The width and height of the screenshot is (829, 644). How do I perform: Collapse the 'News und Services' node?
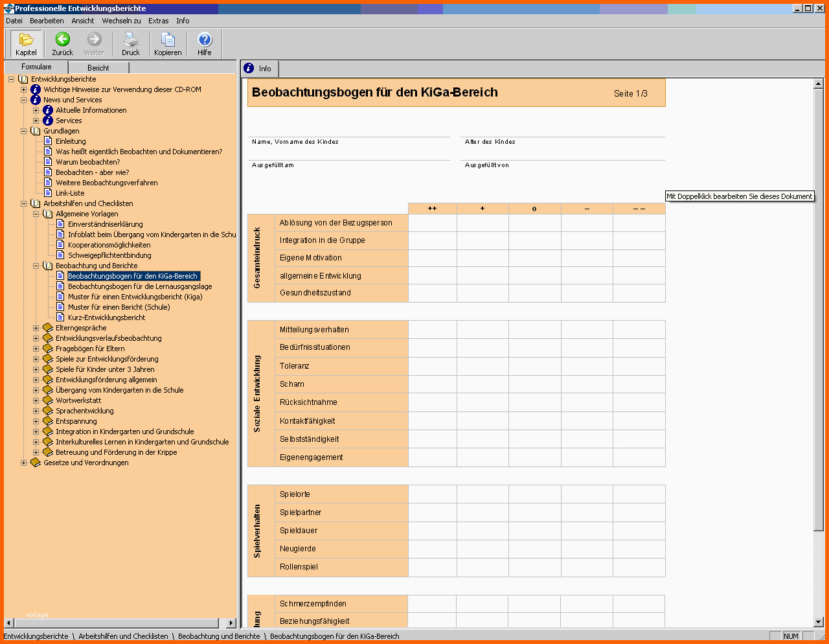(x=23, y=100)
